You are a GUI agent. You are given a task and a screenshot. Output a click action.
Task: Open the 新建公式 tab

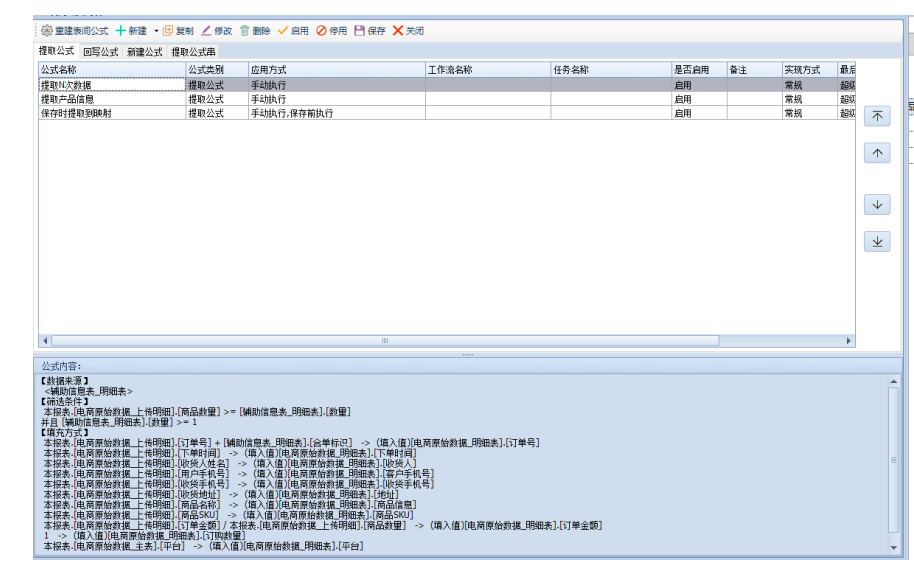point(144,51)
